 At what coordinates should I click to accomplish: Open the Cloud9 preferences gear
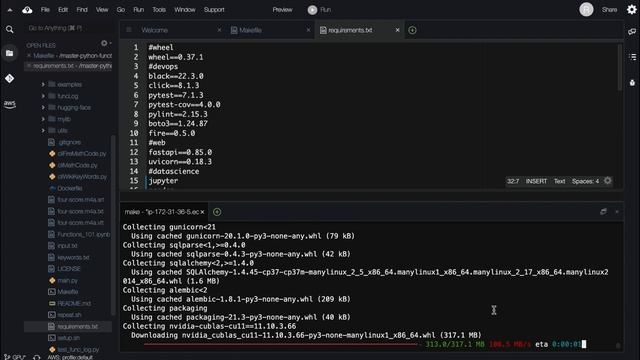click(x=632, y=10)
